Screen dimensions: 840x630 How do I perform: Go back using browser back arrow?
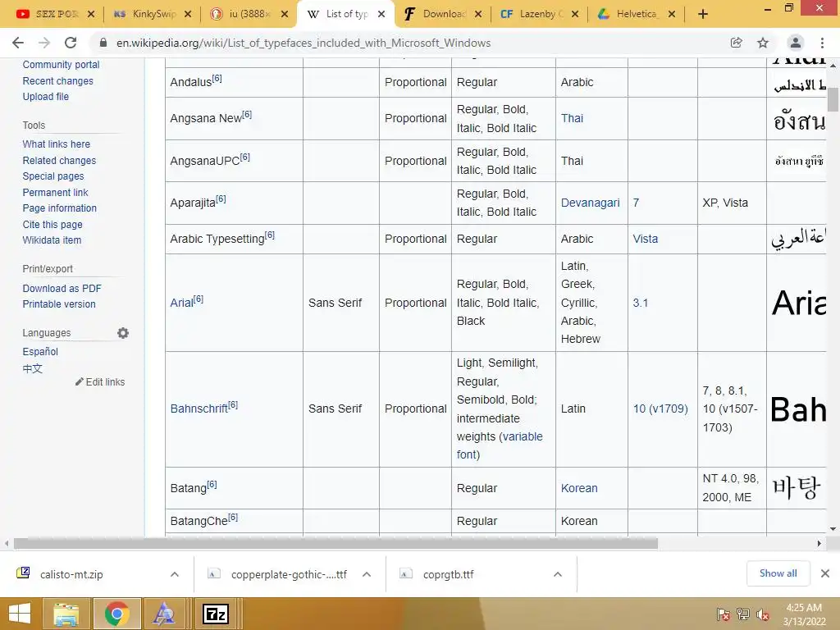pos(18,43)
